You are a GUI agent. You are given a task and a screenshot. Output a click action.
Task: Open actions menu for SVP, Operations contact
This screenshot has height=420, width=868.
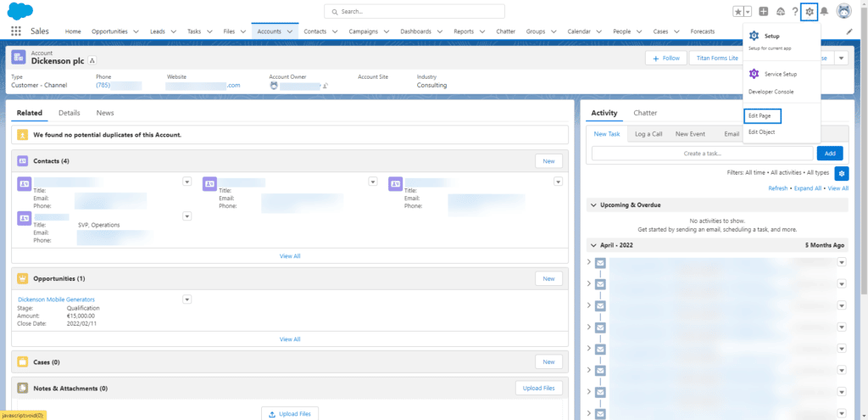[x=187, y=216]
